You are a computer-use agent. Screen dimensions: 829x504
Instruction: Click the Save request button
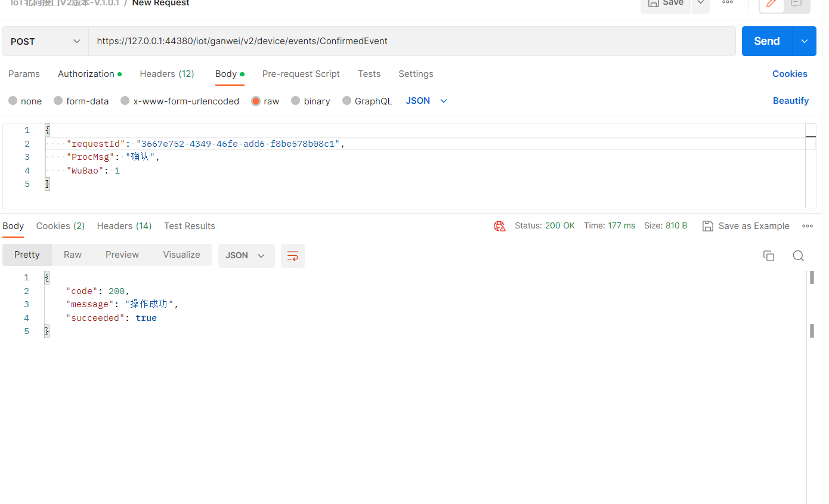pyautogui.click(x=666, y=4)
